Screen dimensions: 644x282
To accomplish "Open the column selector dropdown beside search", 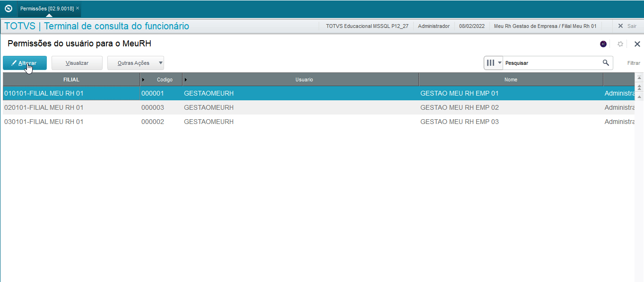I will [x=494, y=63].
